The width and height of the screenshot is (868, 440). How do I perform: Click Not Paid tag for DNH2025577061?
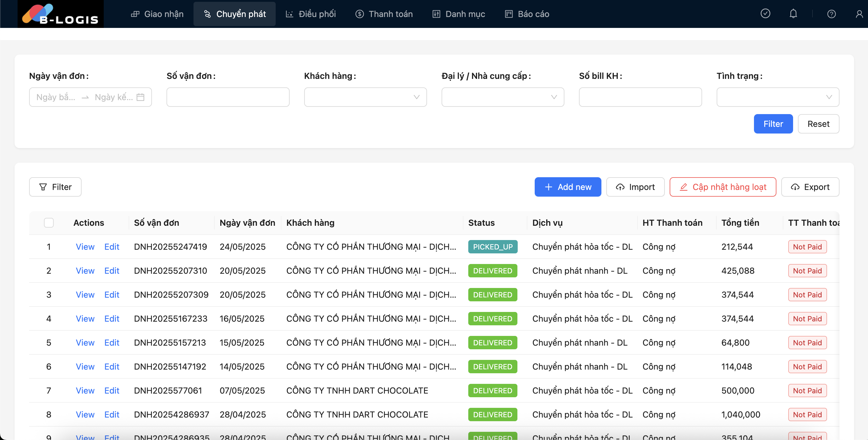[x=807, y=391]
